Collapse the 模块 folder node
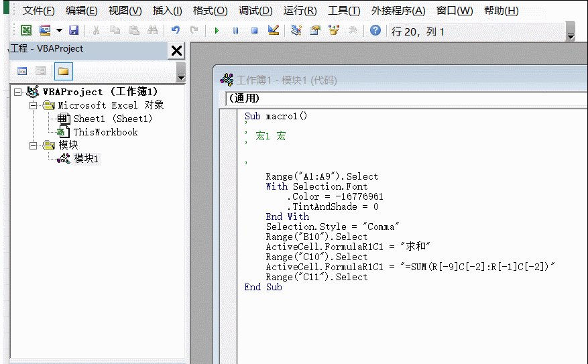 [33, 145]
